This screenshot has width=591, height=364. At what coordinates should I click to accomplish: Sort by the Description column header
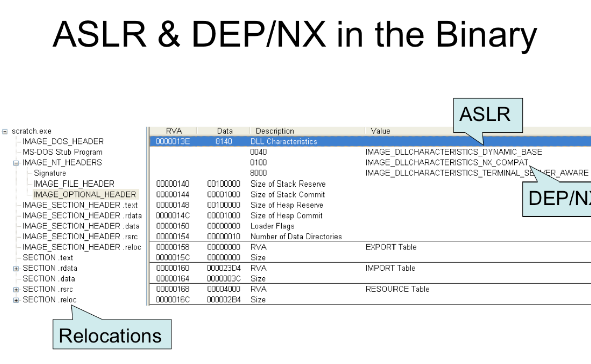[275, 131]
